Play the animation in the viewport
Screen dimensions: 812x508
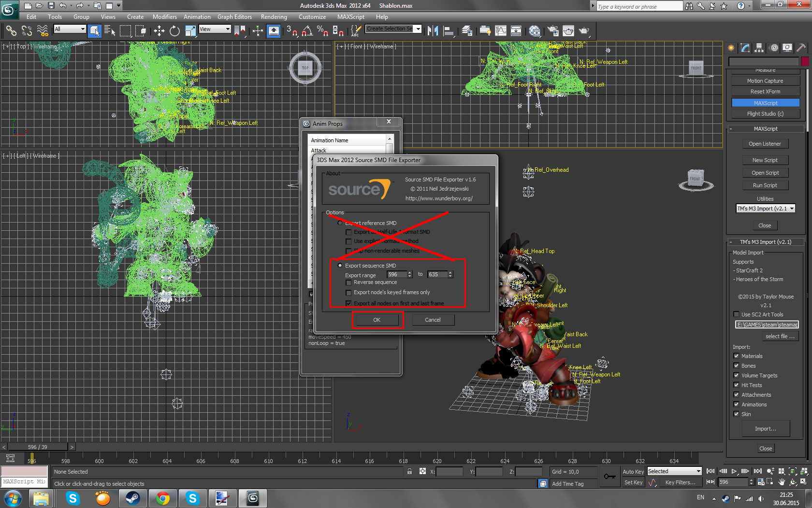(734, 471)
